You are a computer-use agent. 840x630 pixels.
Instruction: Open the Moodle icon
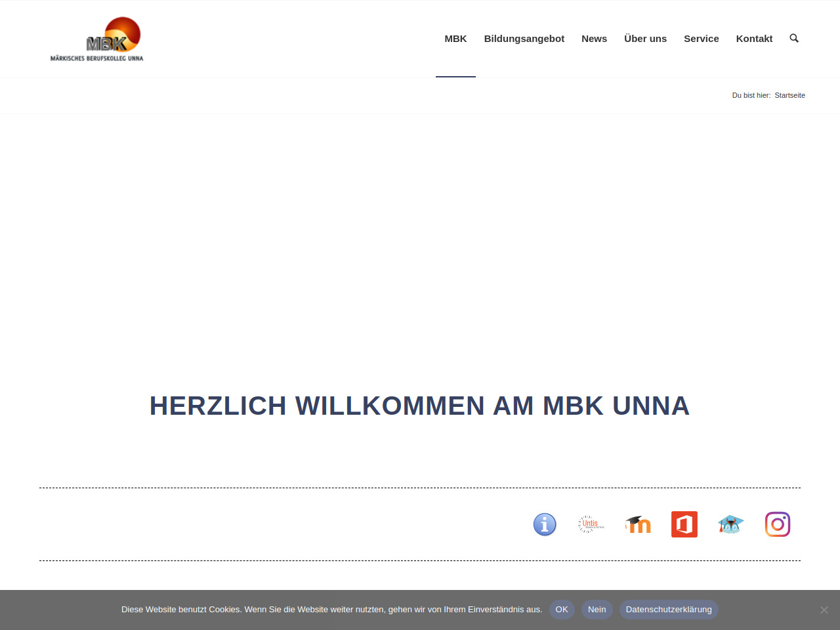point(638,524)
